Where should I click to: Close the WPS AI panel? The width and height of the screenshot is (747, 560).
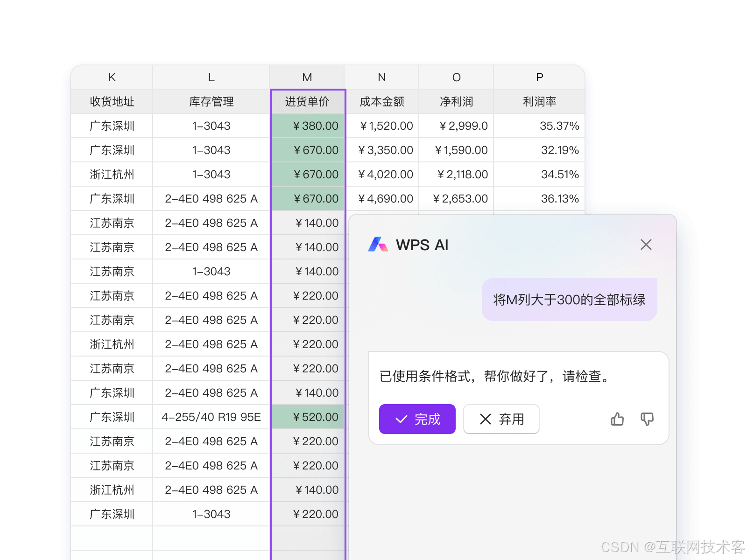(646, 245)
